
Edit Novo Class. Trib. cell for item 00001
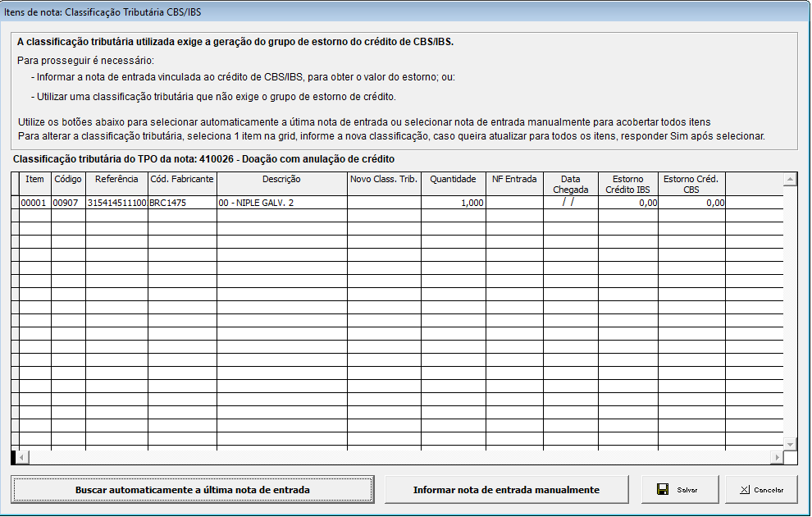tap(384, 203)
